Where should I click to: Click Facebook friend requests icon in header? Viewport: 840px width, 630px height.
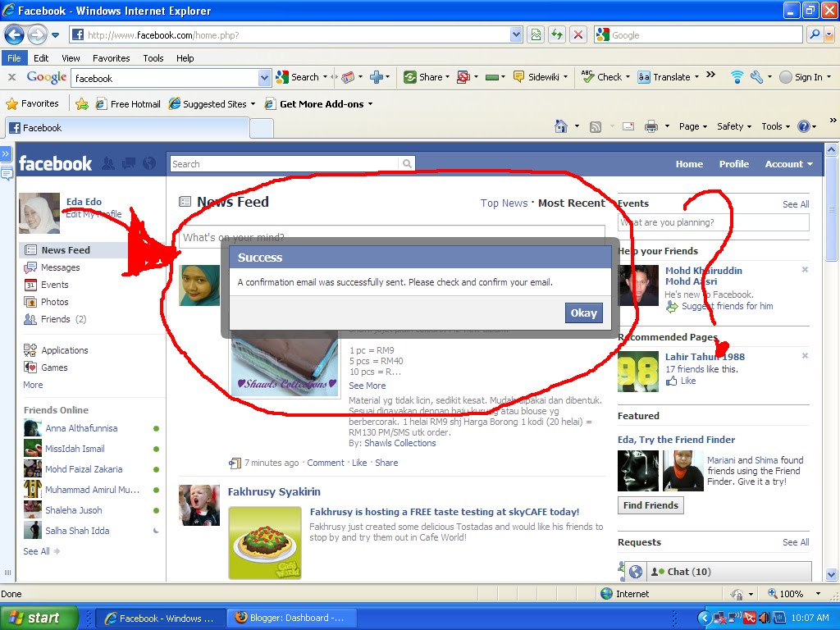click(x=108, y=163)
